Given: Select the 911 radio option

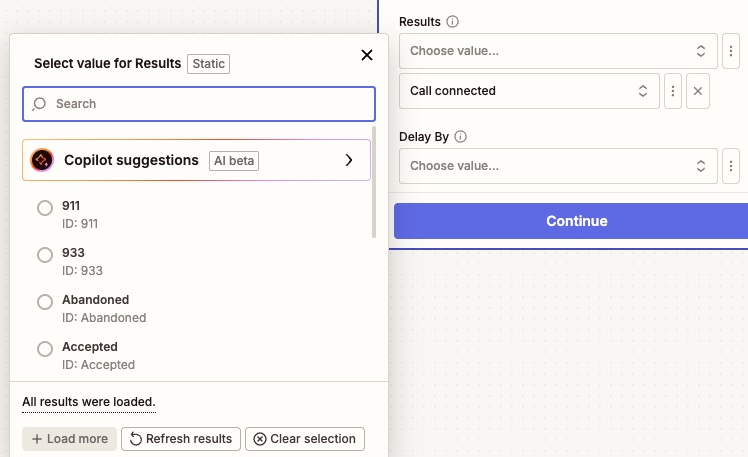Looking at the screenshot, I should (x=45, y=208).
